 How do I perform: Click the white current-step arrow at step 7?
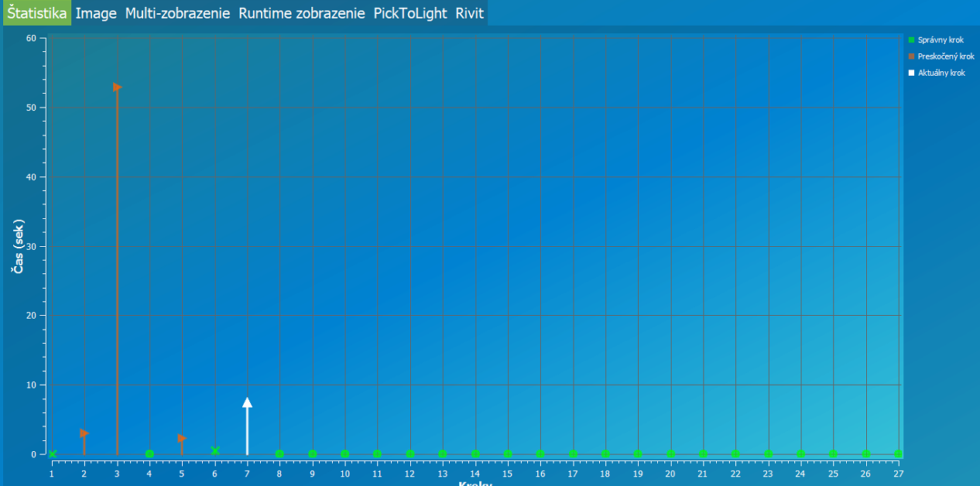pos(247,402)
